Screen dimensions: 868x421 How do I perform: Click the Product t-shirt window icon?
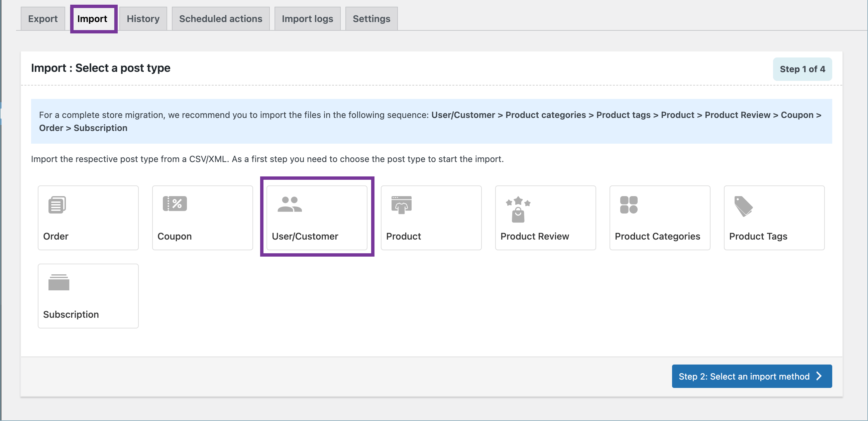click(x=401, y=205)
